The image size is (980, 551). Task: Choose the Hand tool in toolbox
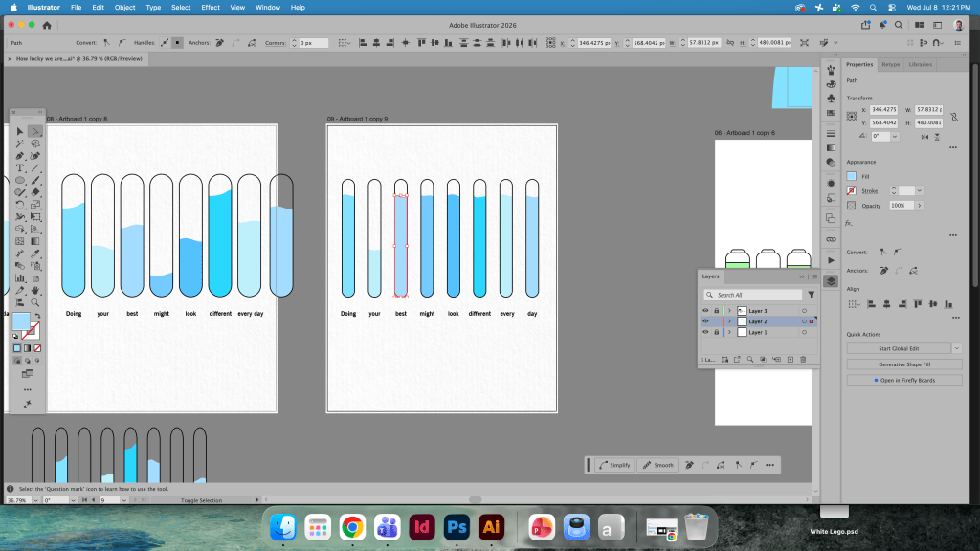pyautogui.click(x=35, y=291)
